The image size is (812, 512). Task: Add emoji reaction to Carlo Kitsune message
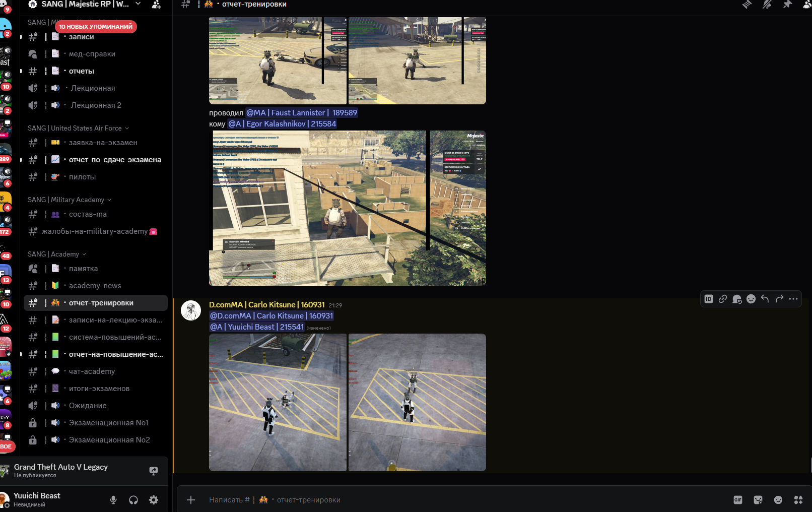pos(751,299)
